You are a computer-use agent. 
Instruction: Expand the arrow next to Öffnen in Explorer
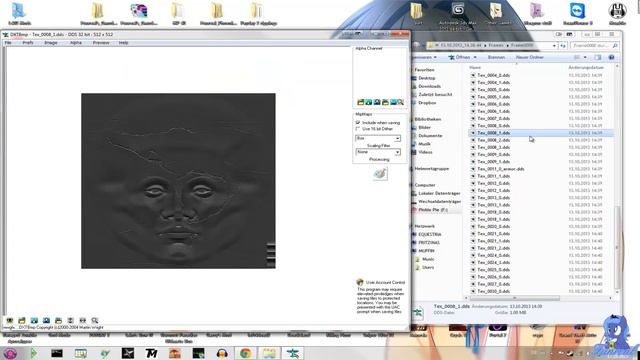[475, 57]
